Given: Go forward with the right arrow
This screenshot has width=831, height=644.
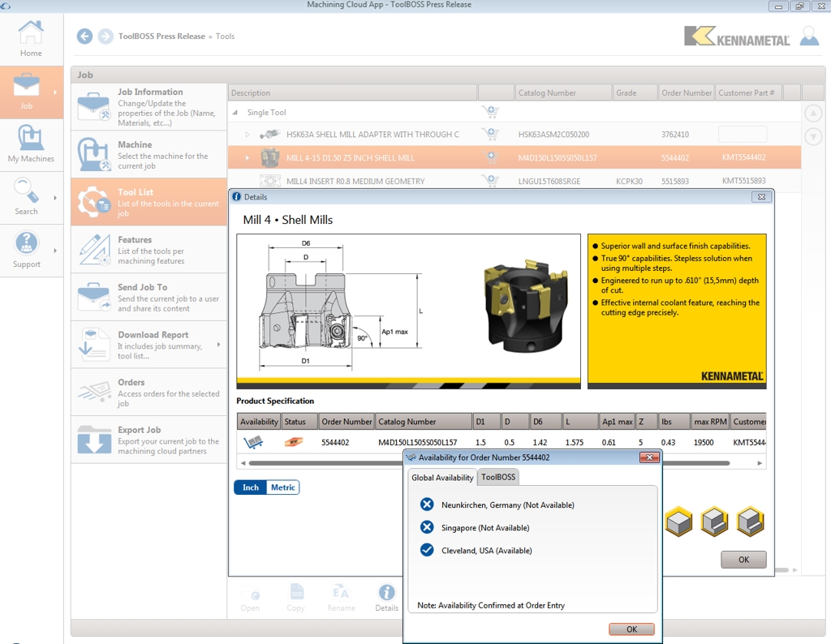Looking at the screenshot, I should (105, 36).
